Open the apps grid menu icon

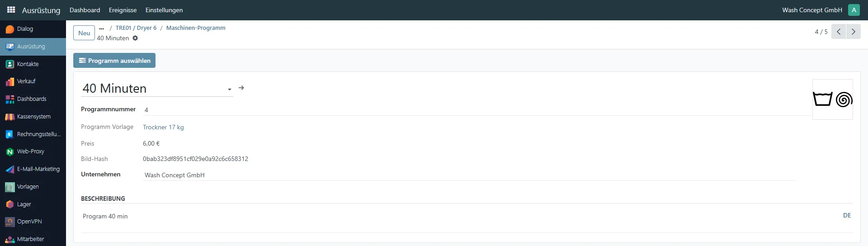click(x=11, y=9)
